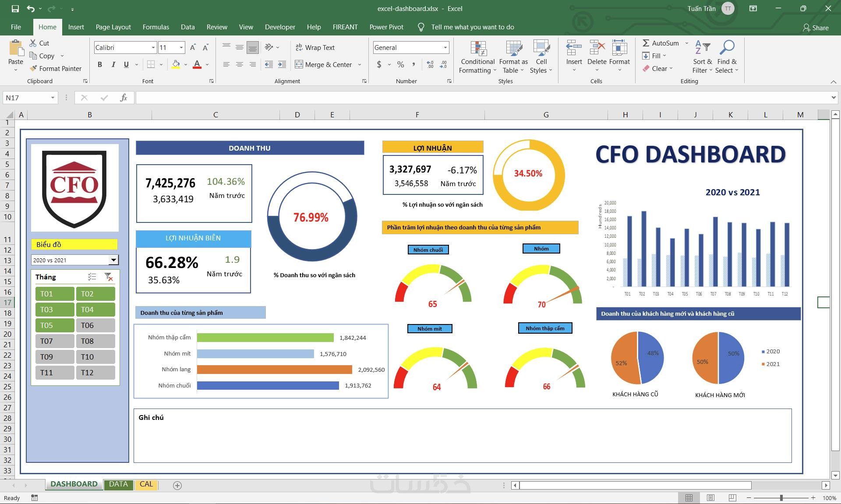
Task: Toggle month T06 in slicer
Action: point(95,325)
